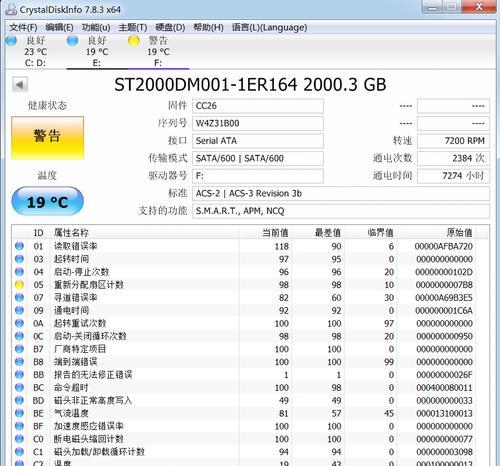The image size is (500, 466).
Task: Select the 命令超时 attribute row
Action: click(250, 387)
